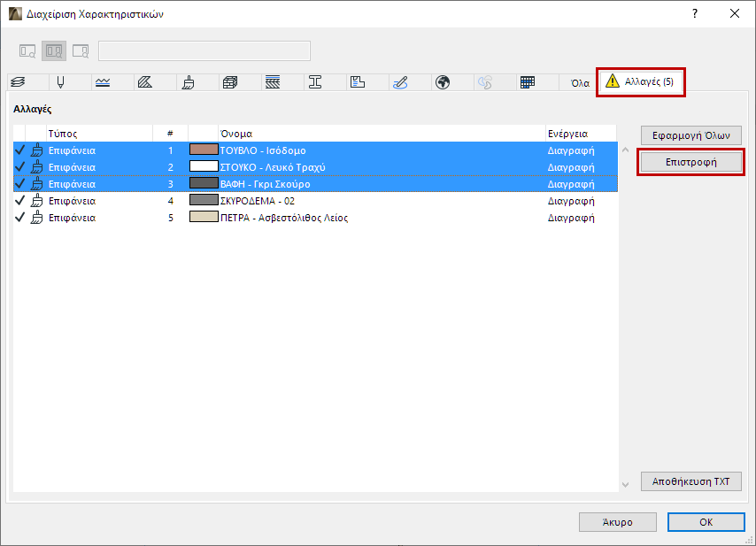Switch to the Όλα tab
The image size is (756, 546).
(x=580, y=83)
